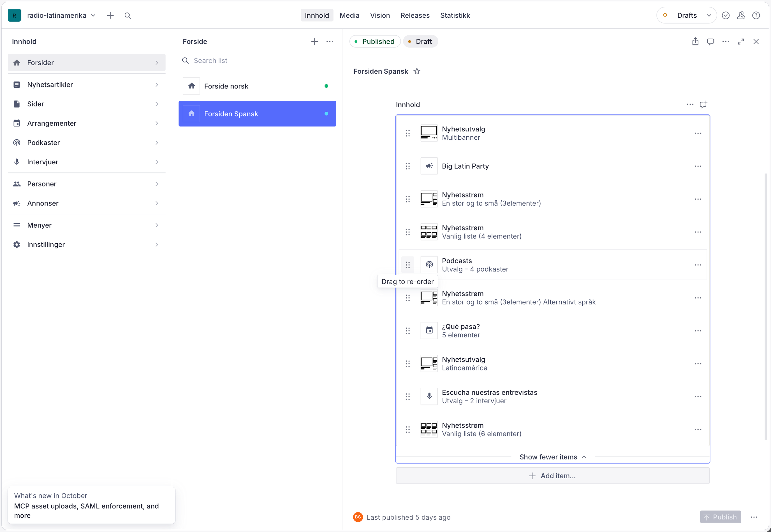Image resolution: width=771 pixels, height=532 pixels.
Task: Open the share icon in document header
Action: 695,41
